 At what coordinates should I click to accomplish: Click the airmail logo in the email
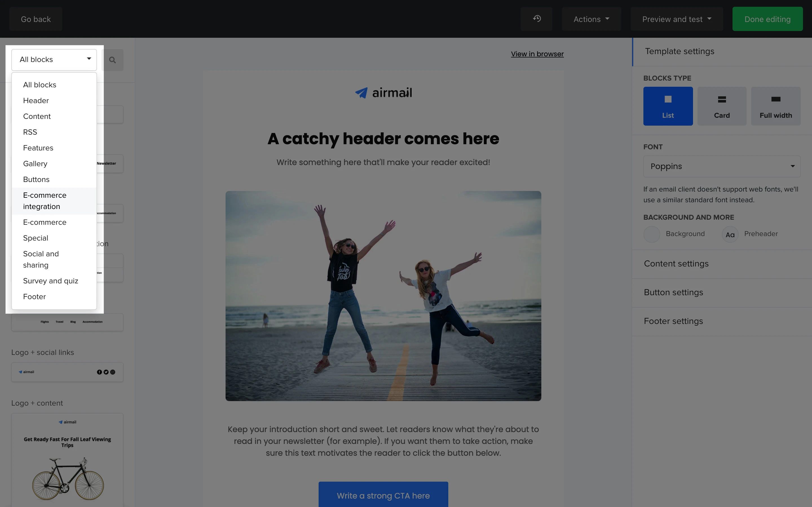[x=383, y=93]
